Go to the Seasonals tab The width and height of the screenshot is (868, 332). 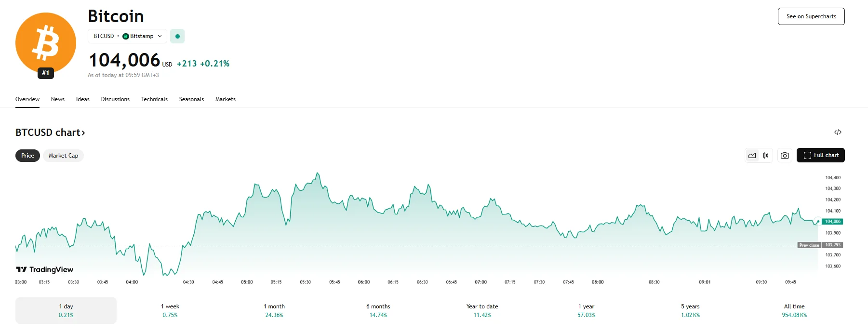(x=191, y=99)
